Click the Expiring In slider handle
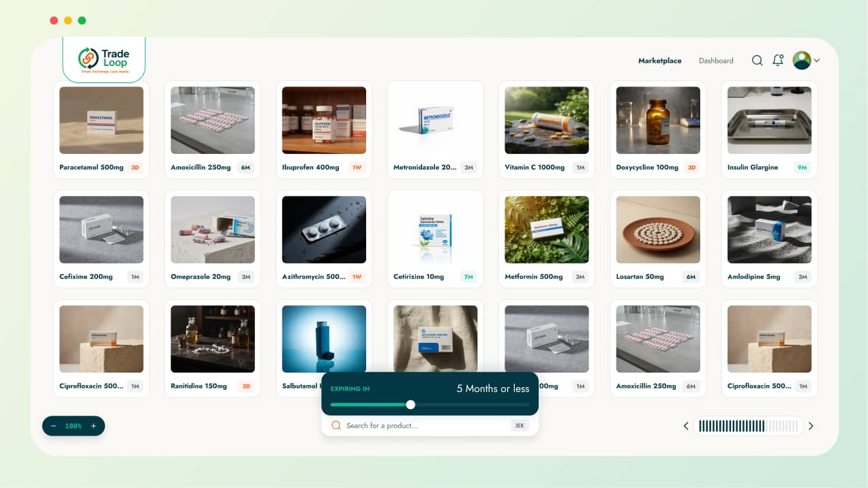 coord(410,405)
